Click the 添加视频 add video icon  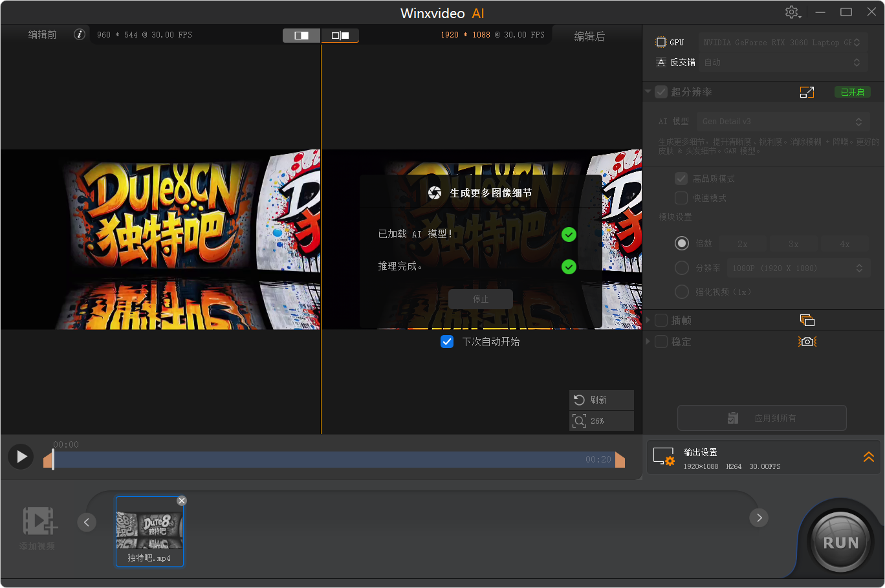tap(39, 521)
